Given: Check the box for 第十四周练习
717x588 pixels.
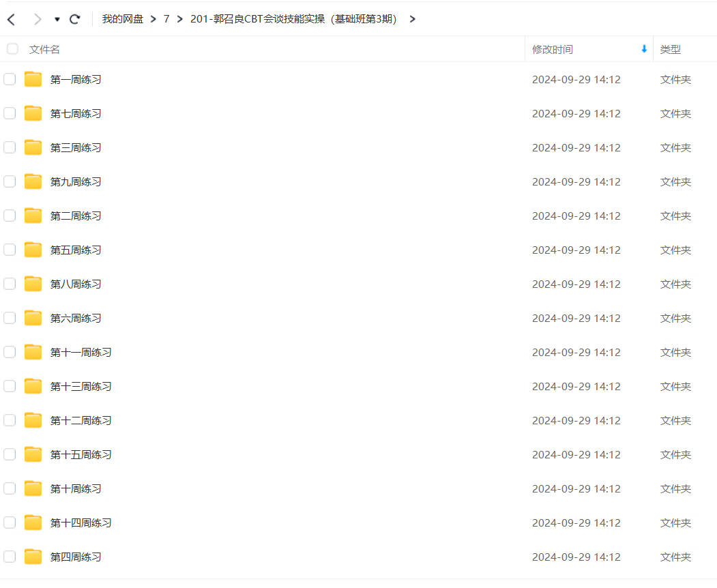Looking at the screenshot, I should click(10, 523).
